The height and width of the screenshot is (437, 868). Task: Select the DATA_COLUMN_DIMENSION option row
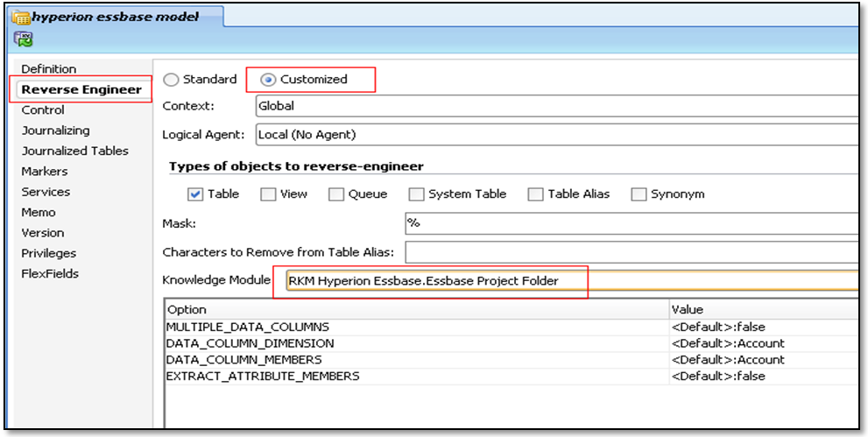513,343
